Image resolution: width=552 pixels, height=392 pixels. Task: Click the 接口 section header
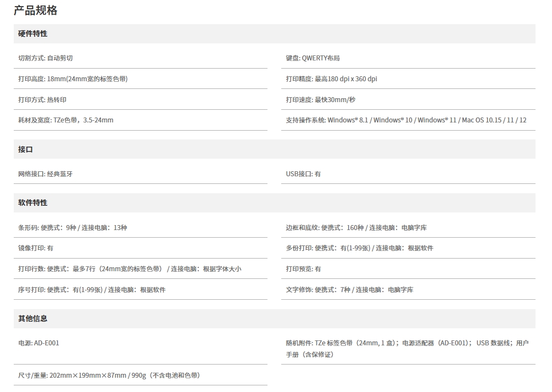(26, 149)
